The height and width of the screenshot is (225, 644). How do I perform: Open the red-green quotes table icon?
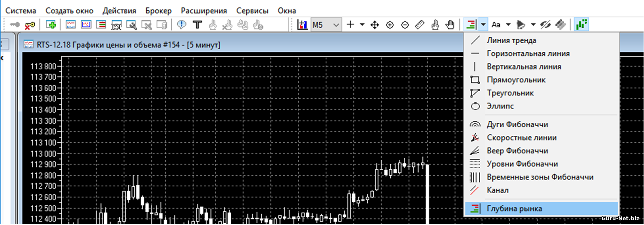click(101, 25)
